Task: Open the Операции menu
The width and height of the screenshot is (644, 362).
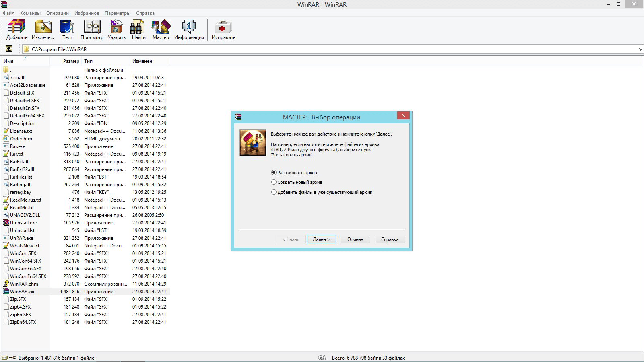Action: [x=58, y=13]
